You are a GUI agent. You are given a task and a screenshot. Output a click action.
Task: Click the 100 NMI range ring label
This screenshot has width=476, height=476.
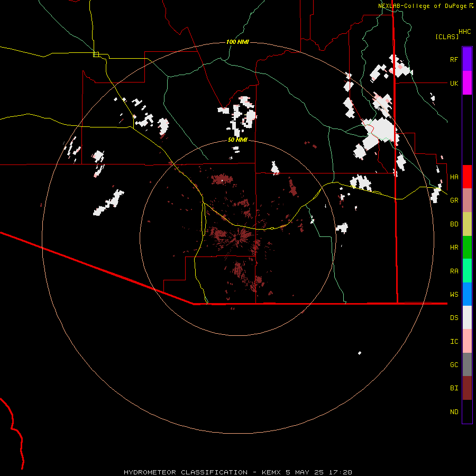click(x=237, y=42)
